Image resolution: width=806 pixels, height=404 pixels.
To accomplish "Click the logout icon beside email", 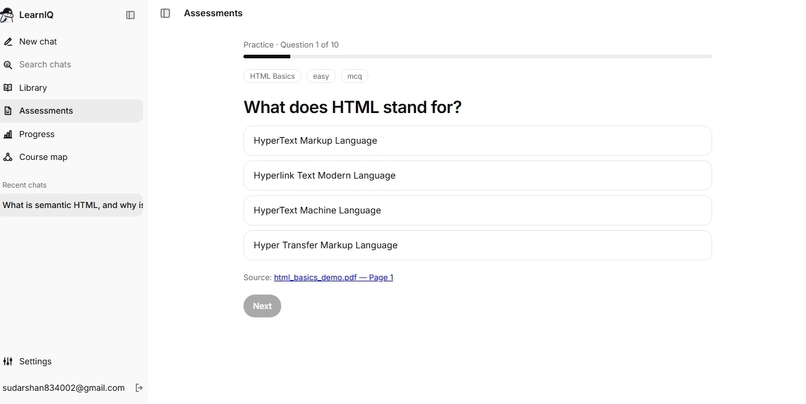I will [139, 388].
